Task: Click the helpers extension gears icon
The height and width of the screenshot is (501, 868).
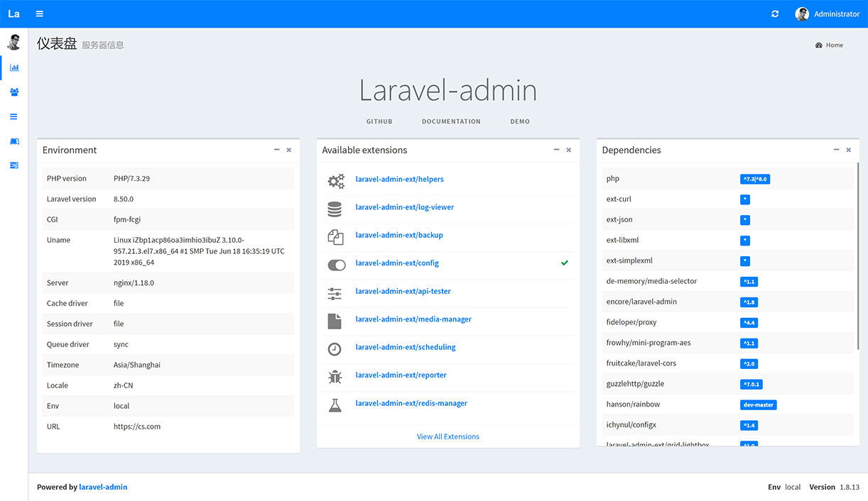Action: pos(335,180)
